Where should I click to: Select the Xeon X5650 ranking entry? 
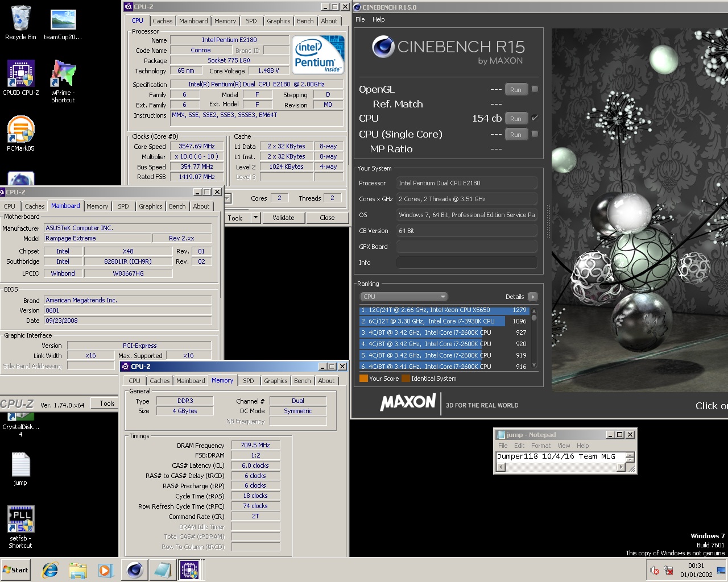[x=444, y=310]
